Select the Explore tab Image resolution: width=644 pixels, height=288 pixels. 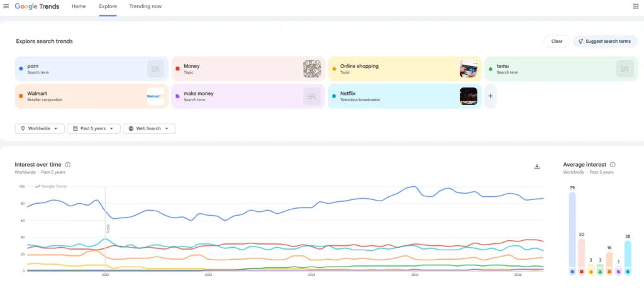[x=108, y=6]
